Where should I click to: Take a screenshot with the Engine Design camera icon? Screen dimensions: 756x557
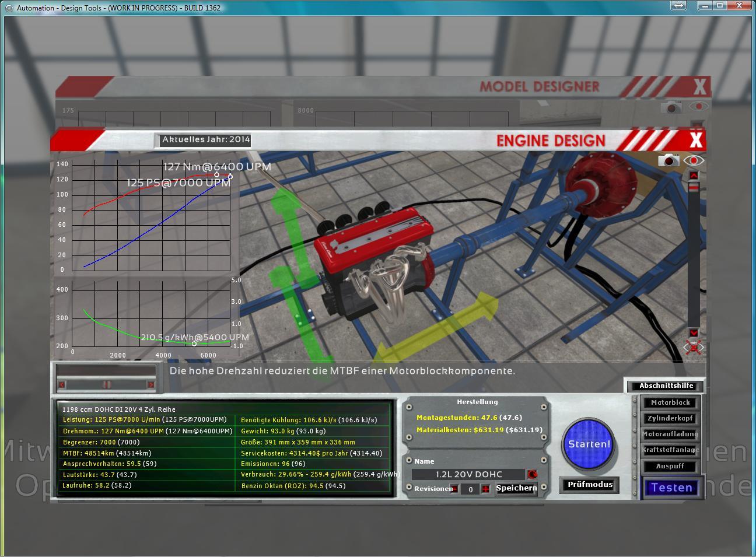[669, 160]
